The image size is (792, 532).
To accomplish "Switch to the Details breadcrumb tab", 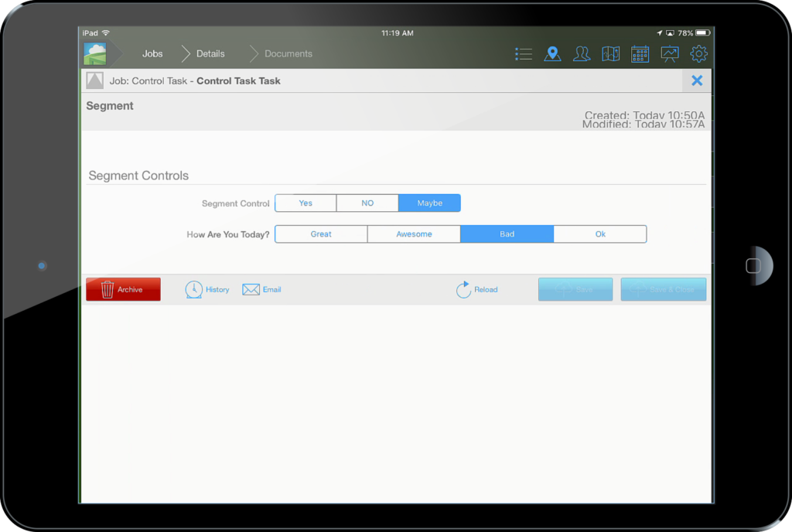I will click(211, 53).
